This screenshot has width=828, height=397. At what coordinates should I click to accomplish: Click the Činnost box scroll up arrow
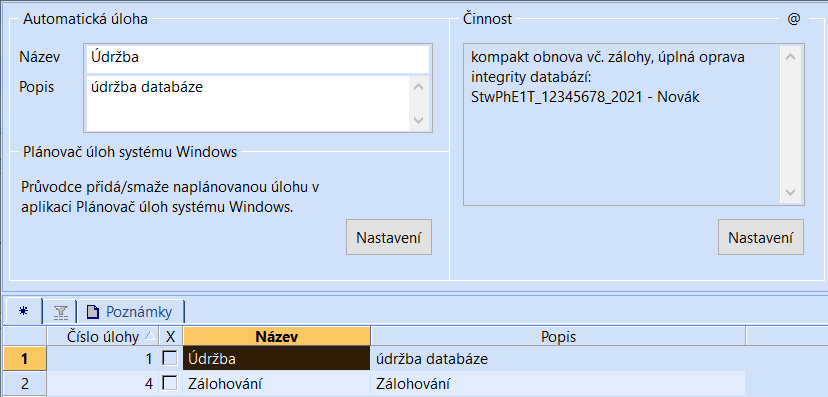(791, 56)
